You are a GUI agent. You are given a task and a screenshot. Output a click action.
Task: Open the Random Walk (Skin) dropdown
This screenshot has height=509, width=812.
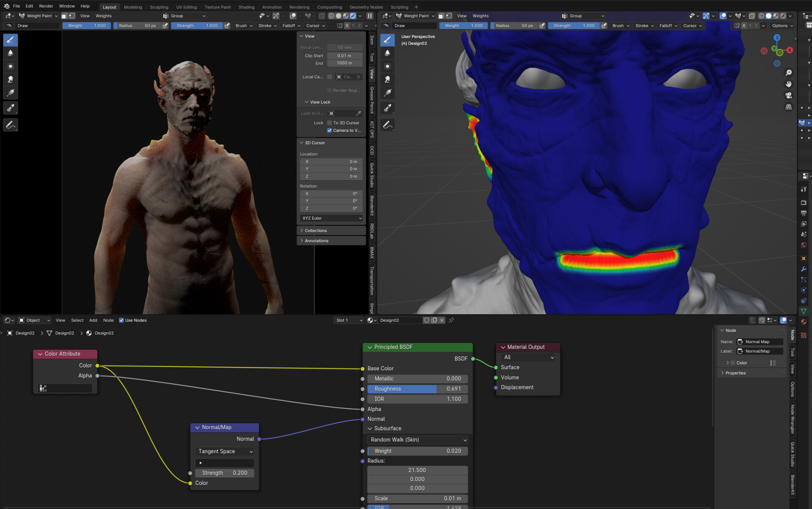[x=417, y=440]
